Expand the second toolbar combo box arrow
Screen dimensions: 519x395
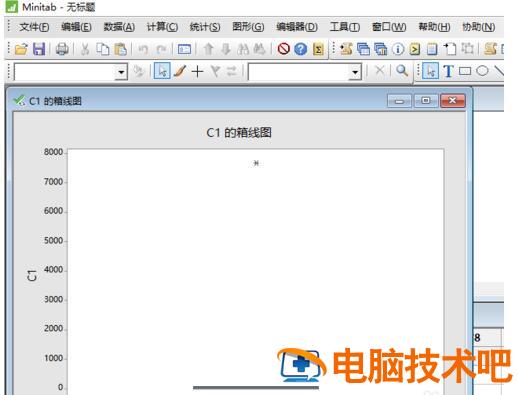point(355,72)
